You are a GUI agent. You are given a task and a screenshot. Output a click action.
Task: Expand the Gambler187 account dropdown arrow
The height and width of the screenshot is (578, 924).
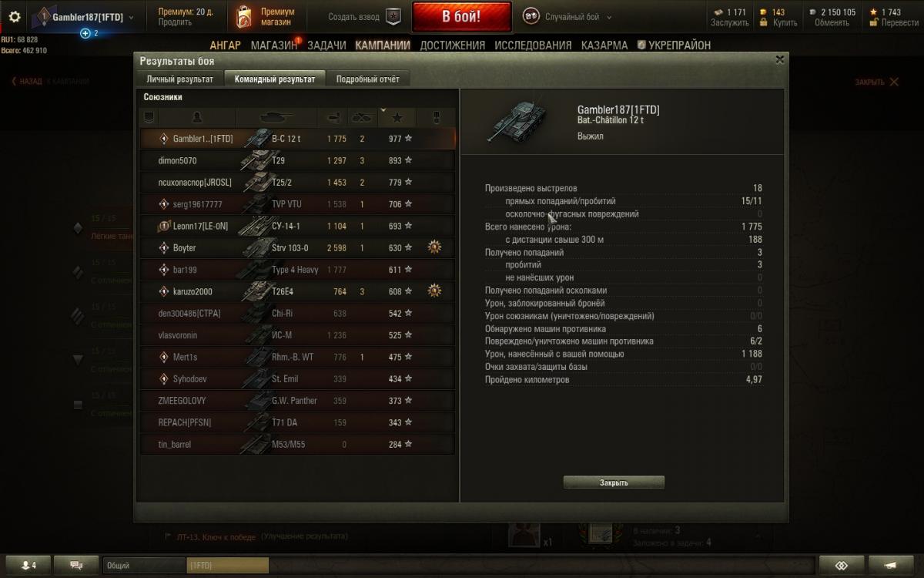click(x=131, y=17)
